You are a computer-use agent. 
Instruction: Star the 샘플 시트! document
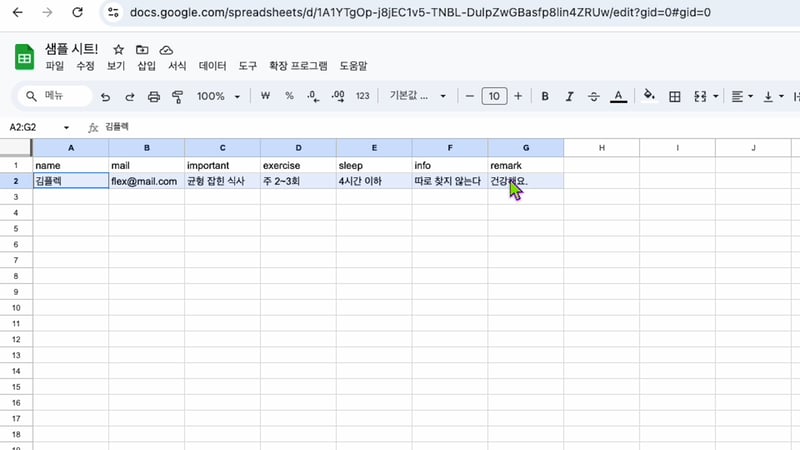pyautogui.click(x=118, y=49)
